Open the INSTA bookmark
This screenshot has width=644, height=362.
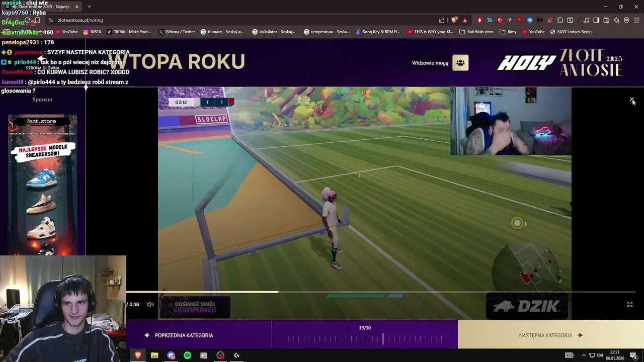pos(92,32)
